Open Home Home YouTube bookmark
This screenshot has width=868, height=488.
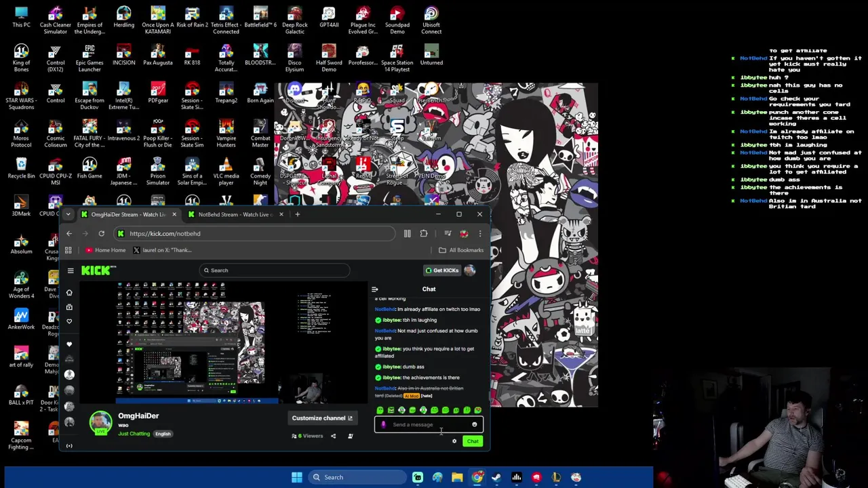[x=106, y=250]
